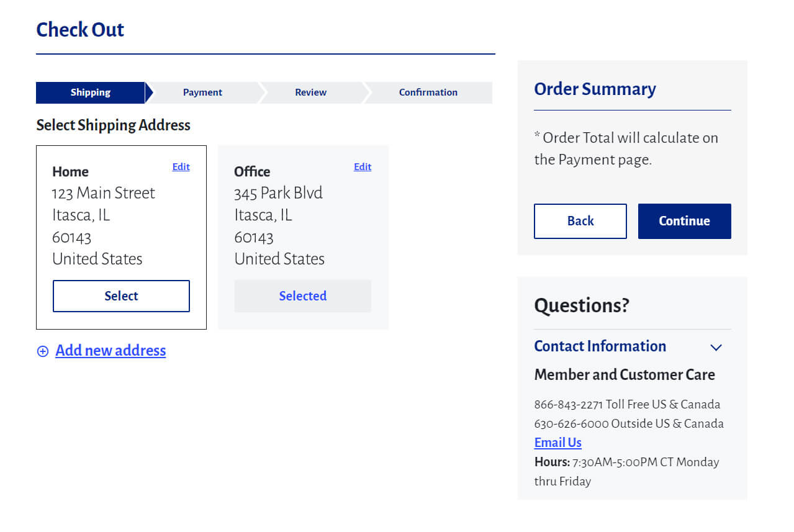Click the 630-626-6000 phone number

tap(571, 424)
